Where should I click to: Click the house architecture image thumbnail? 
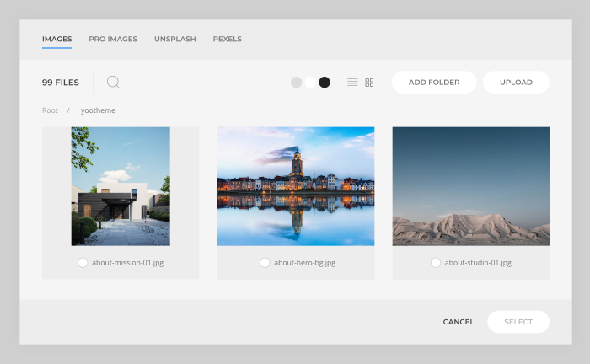coord(121,186)
